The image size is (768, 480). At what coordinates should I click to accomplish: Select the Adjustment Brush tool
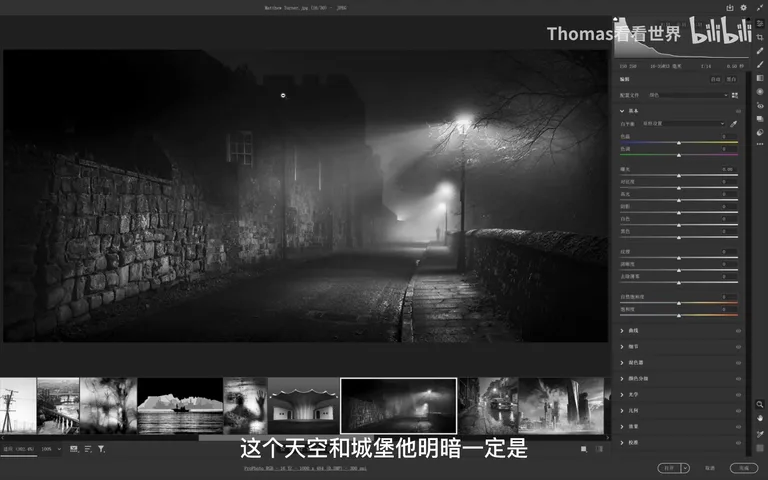[x=760, y=64]
